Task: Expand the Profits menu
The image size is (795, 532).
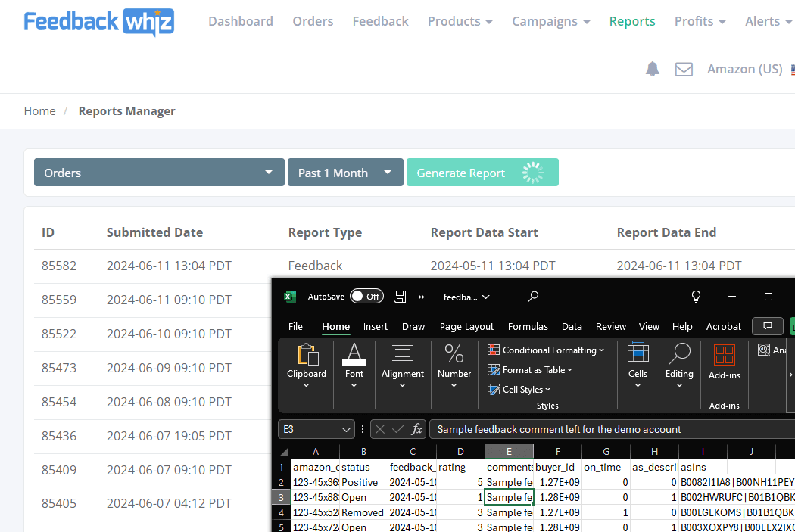Action: [x=700, y=21]
